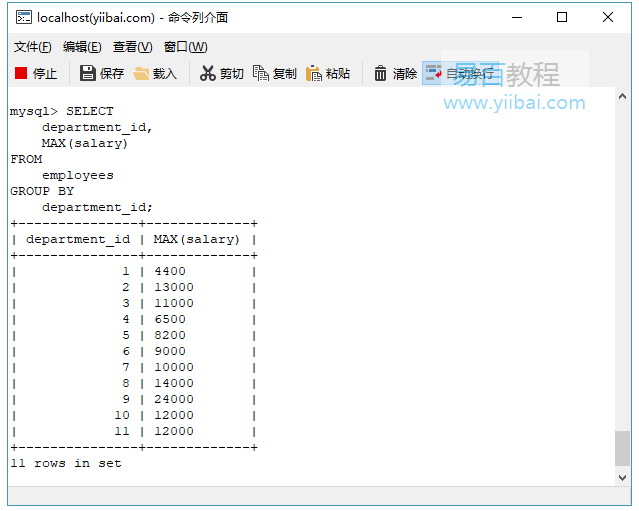Image resolution: width=639 pixels, height=511 pixels.
Task: Toggle the word wrap (自动换行) button
Action: (x=433, y=73)
